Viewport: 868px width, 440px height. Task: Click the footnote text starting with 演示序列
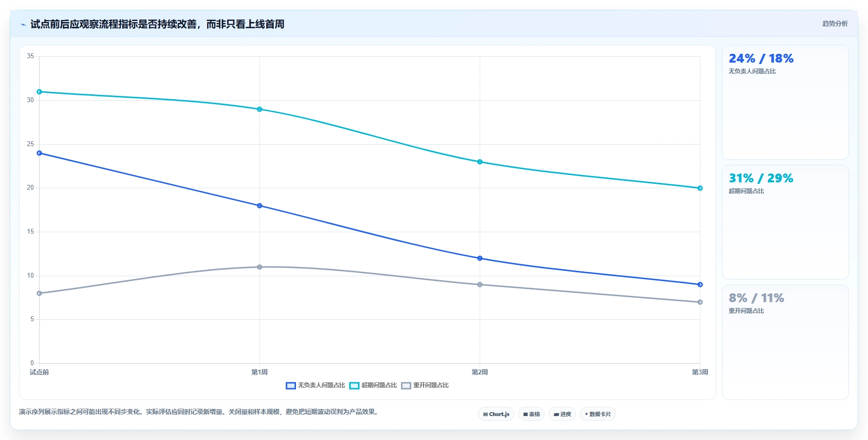[199, 412]
